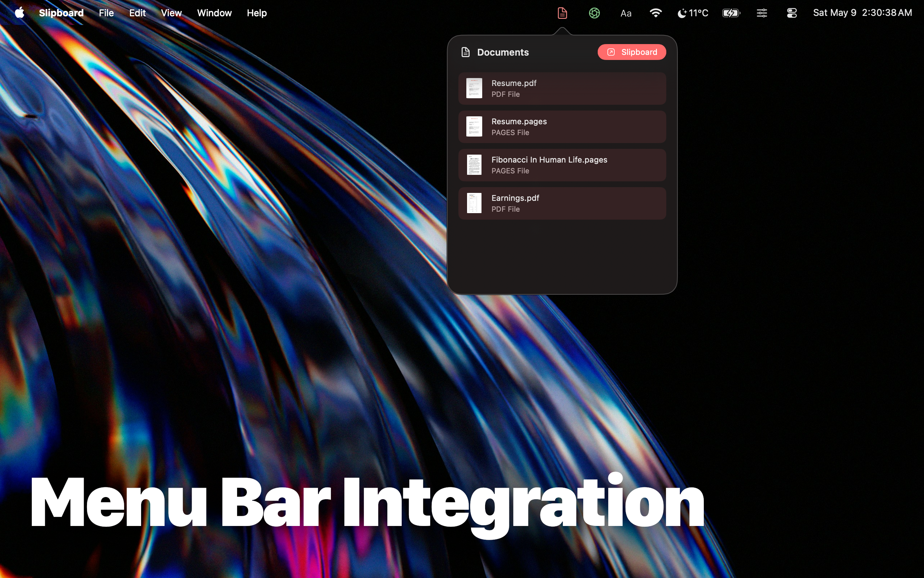
Task: Open the View menu
Action: click(171, 13)
